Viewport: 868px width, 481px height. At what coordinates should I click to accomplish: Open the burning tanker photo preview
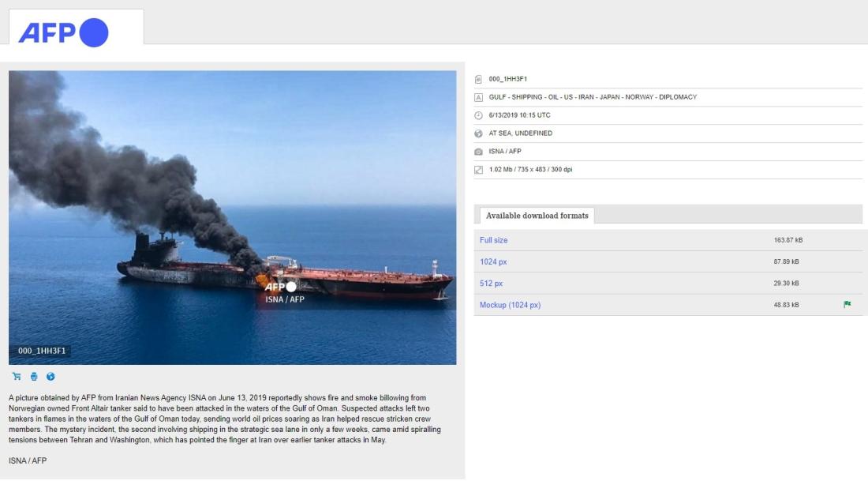click(233, 217)
